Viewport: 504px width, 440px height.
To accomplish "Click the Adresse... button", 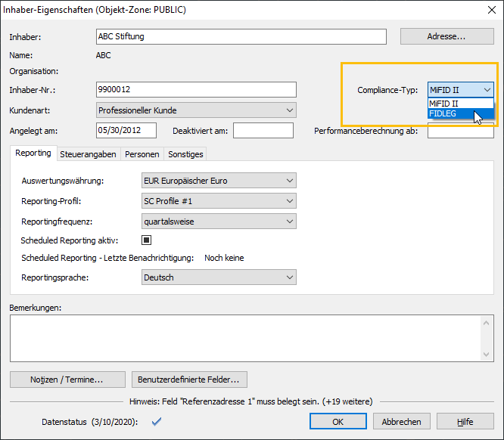I will click(x=446, y=36).
